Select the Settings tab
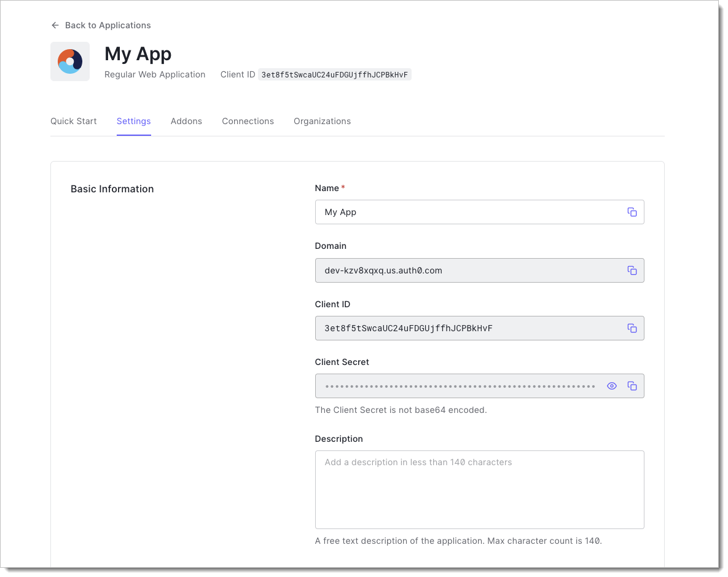 [x=134, y=121]
